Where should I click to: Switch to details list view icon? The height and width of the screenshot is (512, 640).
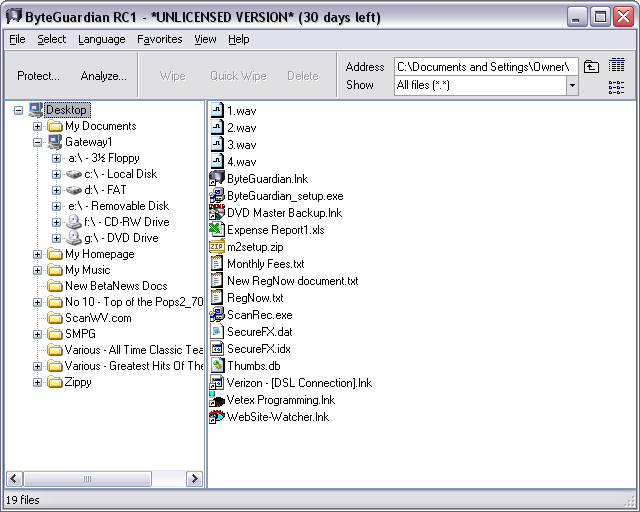coord(616,65)
